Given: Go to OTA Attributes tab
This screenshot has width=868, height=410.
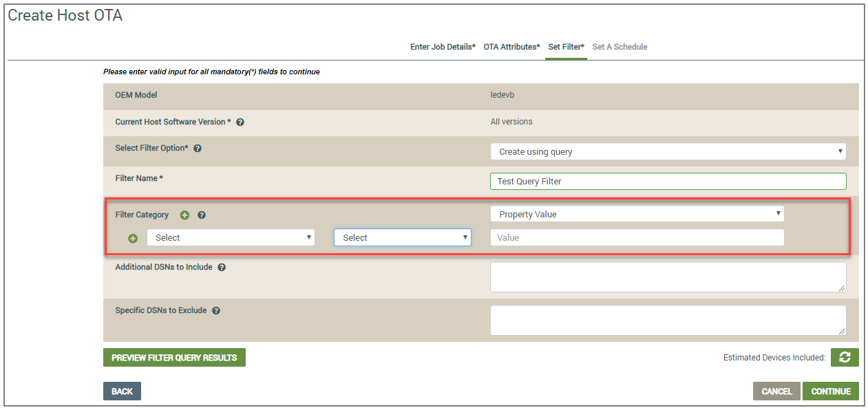Looking at the screenshot, I should [x=511, y=47].
